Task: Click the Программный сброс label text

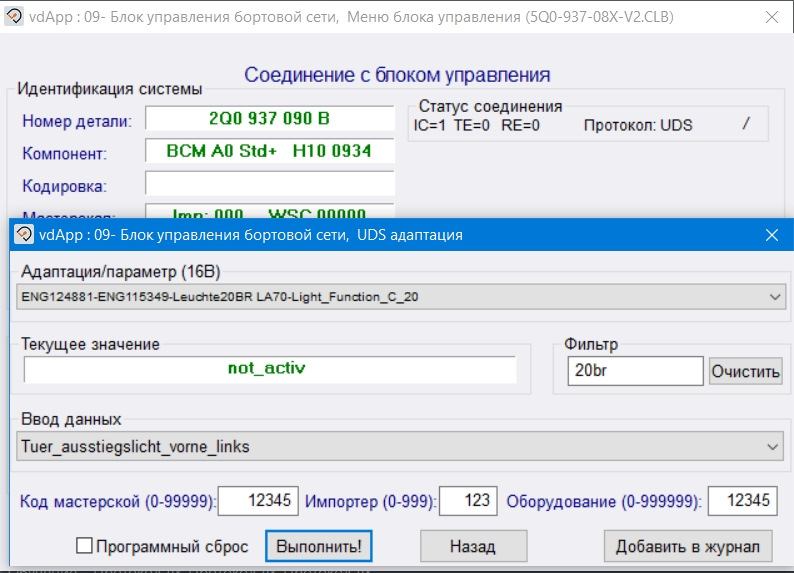Action: pos(172,546)
